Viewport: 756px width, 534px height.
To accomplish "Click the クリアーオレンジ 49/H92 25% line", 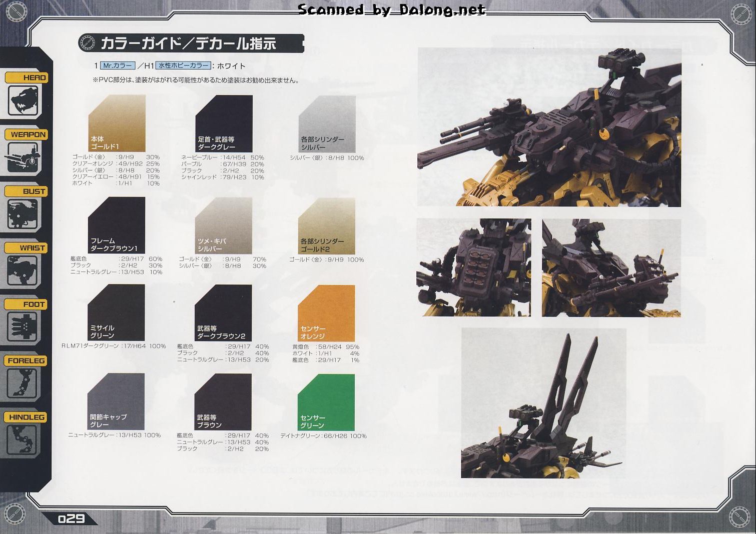I will pyautogui.click(x=116, y=164).
